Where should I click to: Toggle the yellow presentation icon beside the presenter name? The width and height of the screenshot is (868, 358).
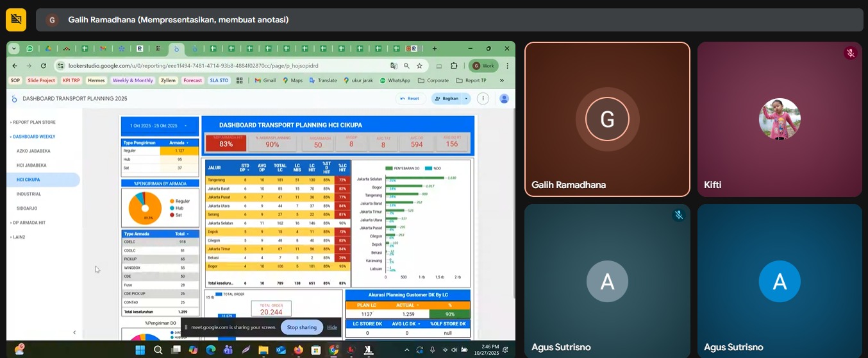[x=16, y=20]
